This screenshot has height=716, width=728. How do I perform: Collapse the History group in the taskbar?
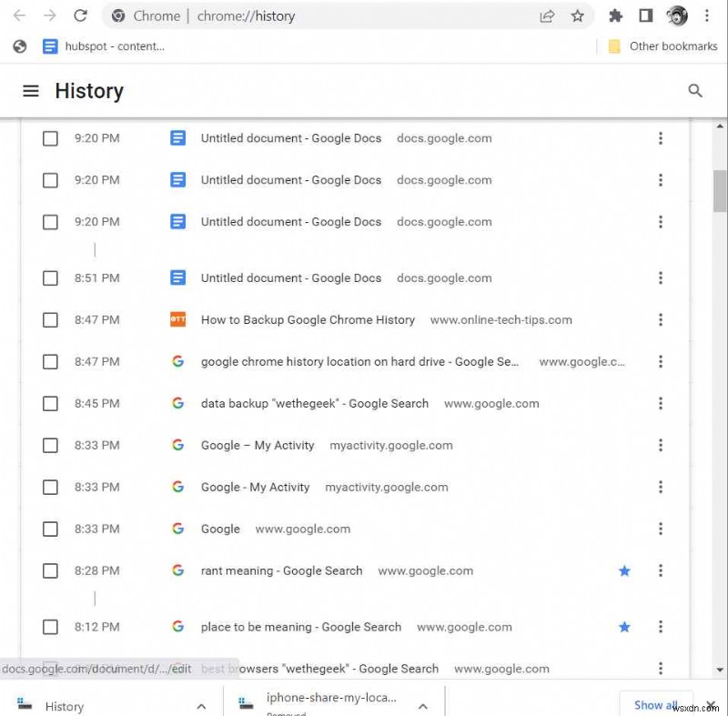(201, 706)
